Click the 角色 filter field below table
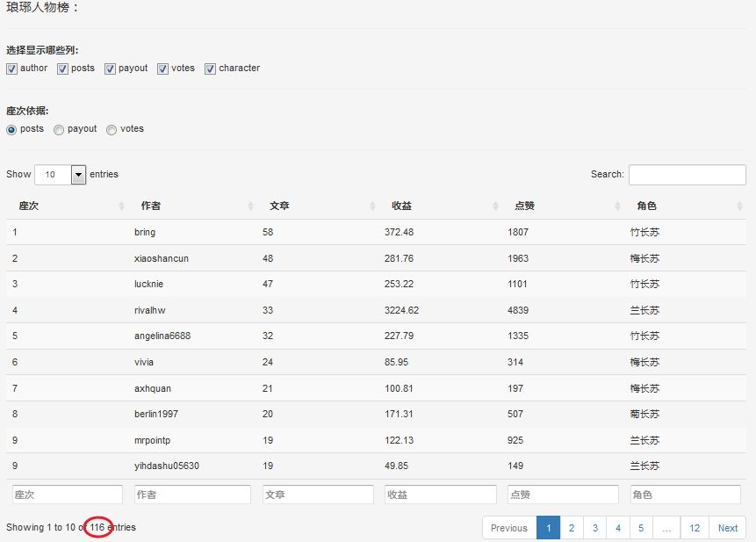 pos(685,495)
